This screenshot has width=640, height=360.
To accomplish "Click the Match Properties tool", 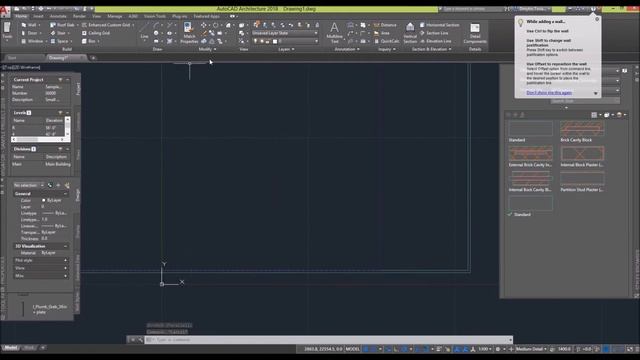I will [189, 33].
